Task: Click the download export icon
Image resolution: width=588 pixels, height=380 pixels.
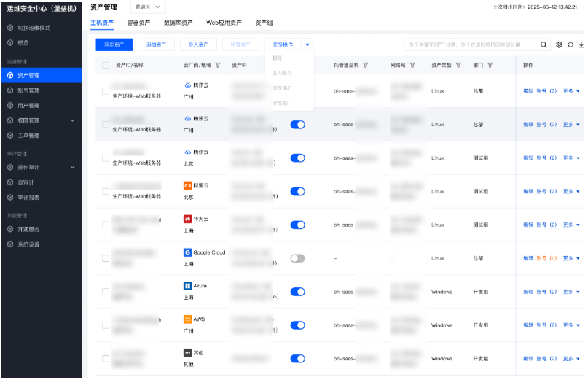Action: tap(581, 44)
